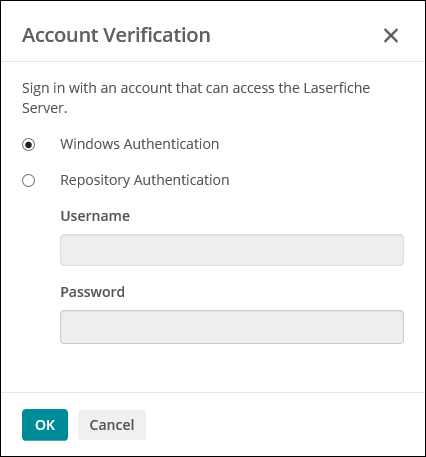
Task: Confirm sign-in with the OK button
Action: pyautogui.click(x=45, y=425)
